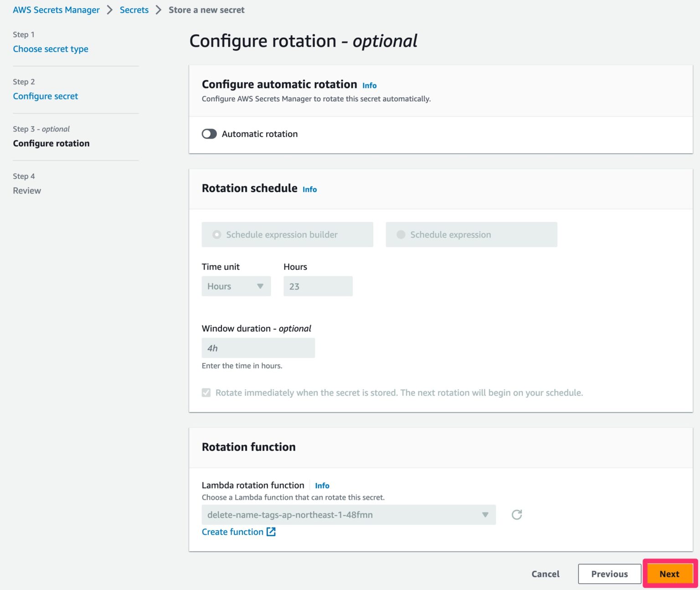Select the Schedule expression radio option
Image resolution: width=700 pixels, height=590 pixels.
[401, 234]
